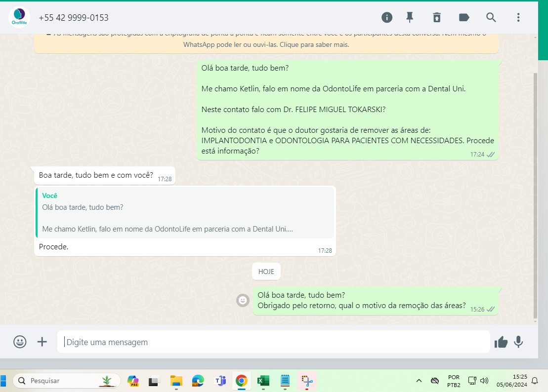
Task: Click the chat vertical scrollbar
Action: 535,196
